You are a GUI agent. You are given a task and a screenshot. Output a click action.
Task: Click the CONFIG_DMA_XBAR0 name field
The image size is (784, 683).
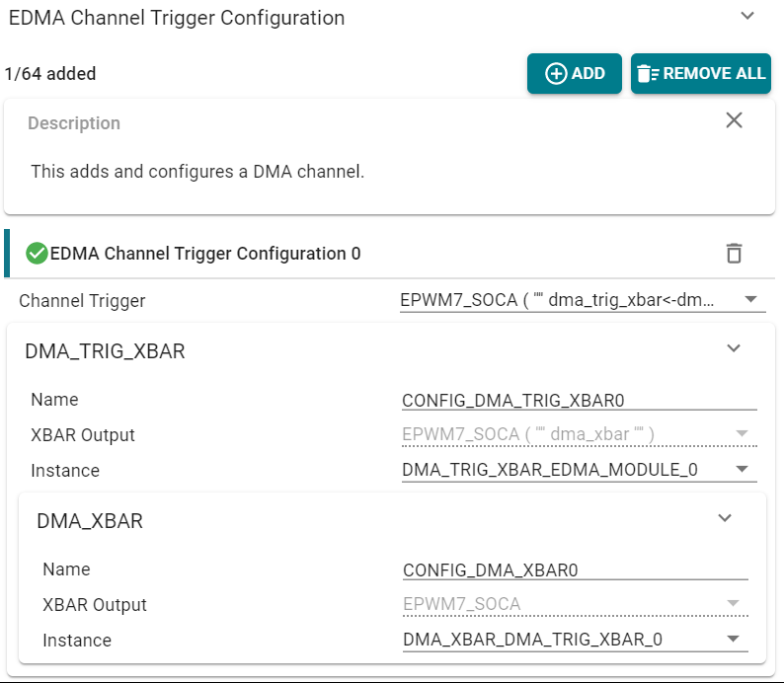[575, 569]
